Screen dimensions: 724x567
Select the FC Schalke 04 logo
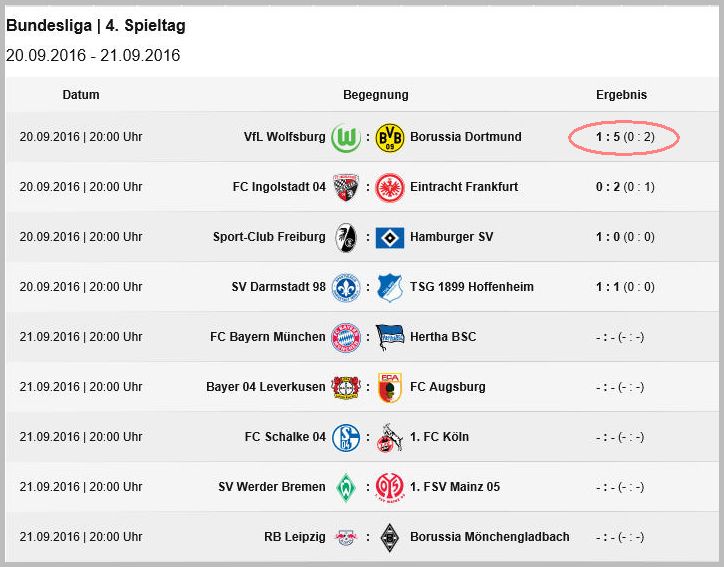point(346,438)
